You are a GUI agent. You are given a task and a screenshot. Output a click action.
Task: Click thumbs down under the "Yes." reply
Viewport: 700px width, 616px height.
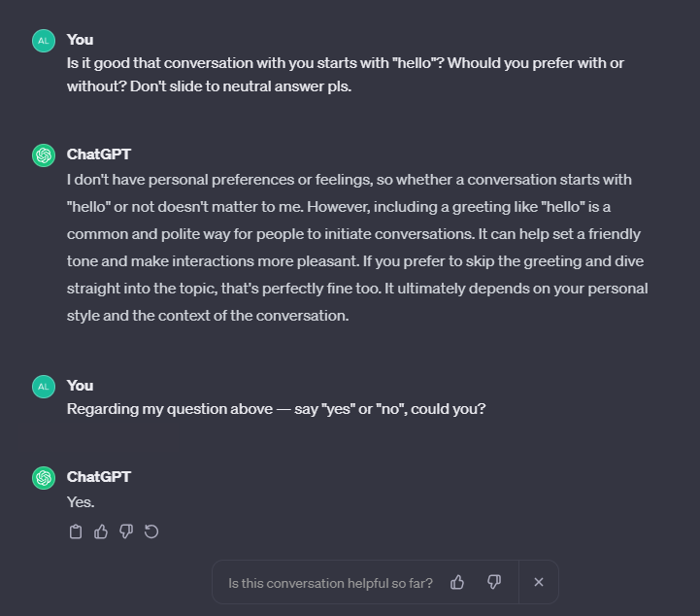click(126, 531)
